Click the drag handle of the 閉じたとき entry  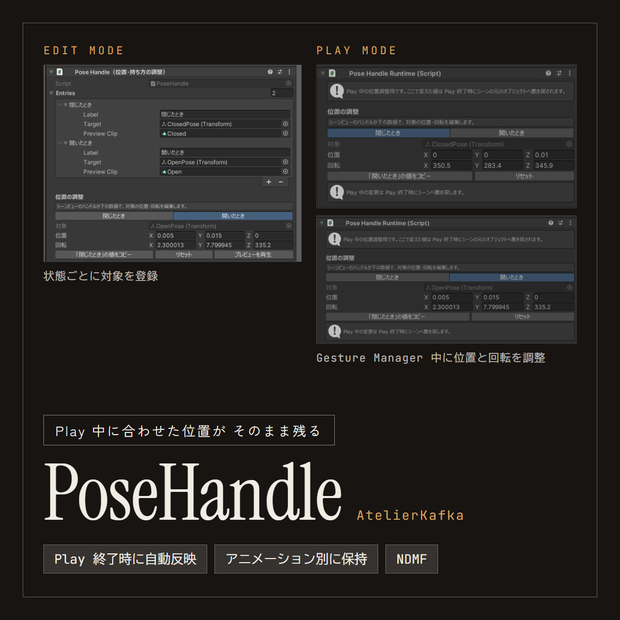[60, 105]
